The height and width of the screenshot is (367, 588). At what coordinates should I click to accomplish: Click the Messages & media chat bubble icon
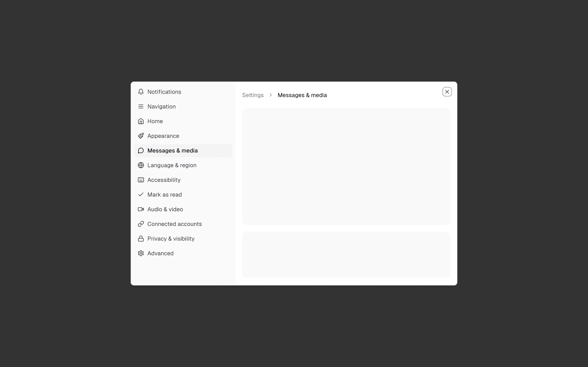(141, 150)
